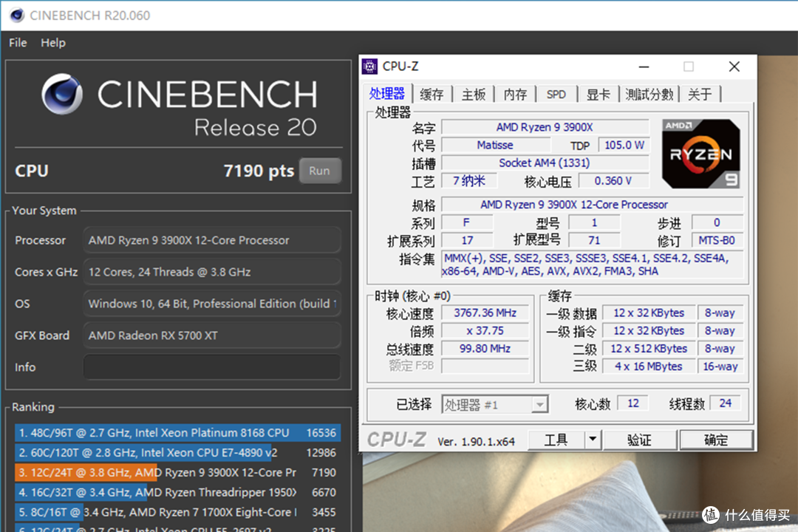Click the Cinebench sphere logo
The width and height of the screenshot is (798, 532).
(62, 94)
